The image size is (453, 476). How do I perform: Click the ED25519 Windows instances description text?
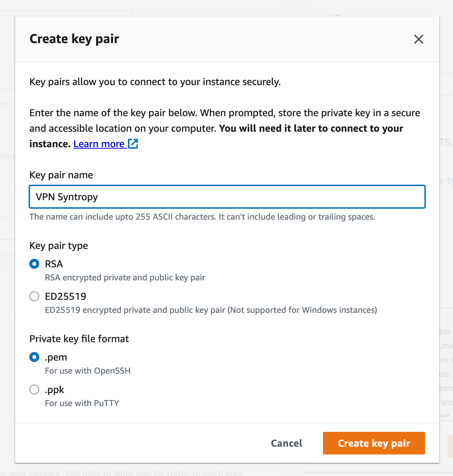(x=211, y=310)
